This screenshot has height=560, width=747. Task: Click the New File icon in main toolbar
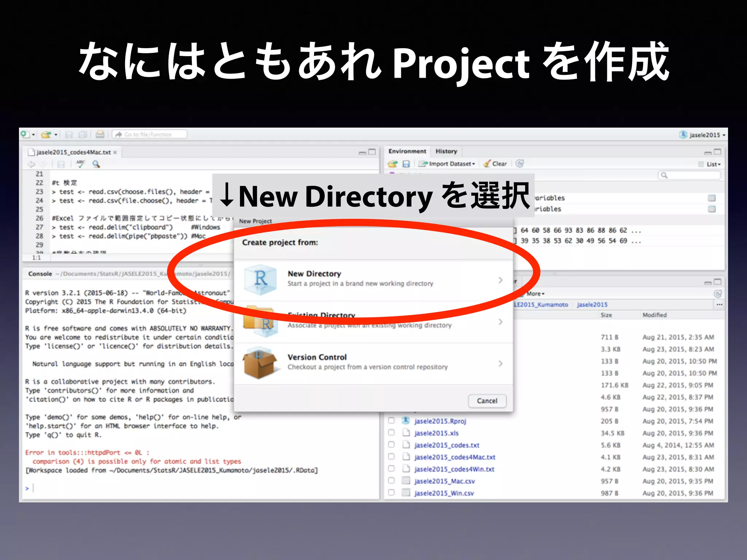[25, 135]
